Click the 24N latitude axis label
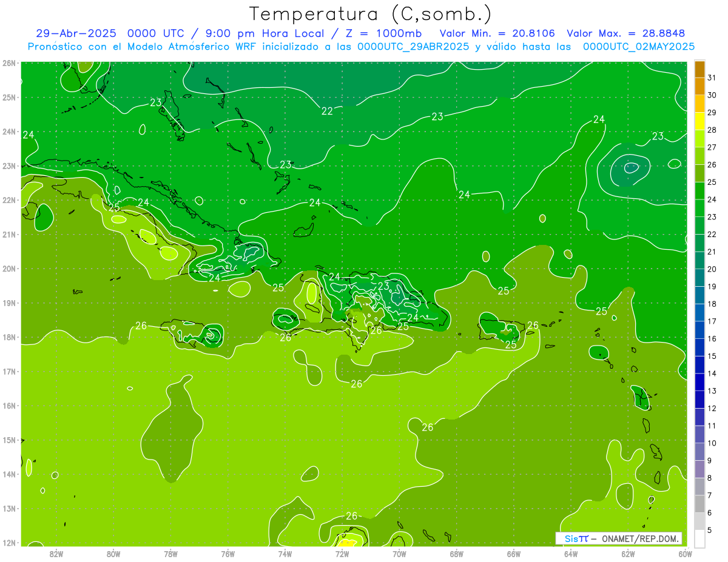Image resolution: width=728 pixels, height=562 pixels. pyautogui.click(x=9, y=132)
